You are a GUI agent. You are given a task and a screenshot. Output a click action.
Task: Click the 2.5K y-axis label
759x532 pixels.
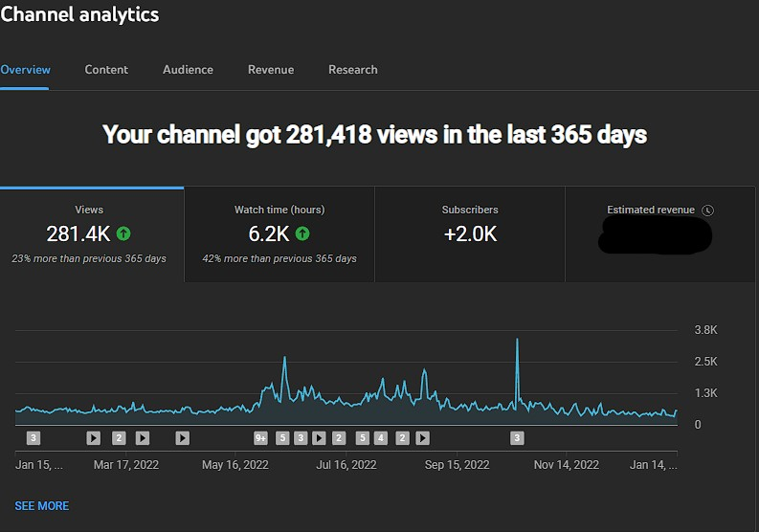pyautogui.click(x=705, y=362)
